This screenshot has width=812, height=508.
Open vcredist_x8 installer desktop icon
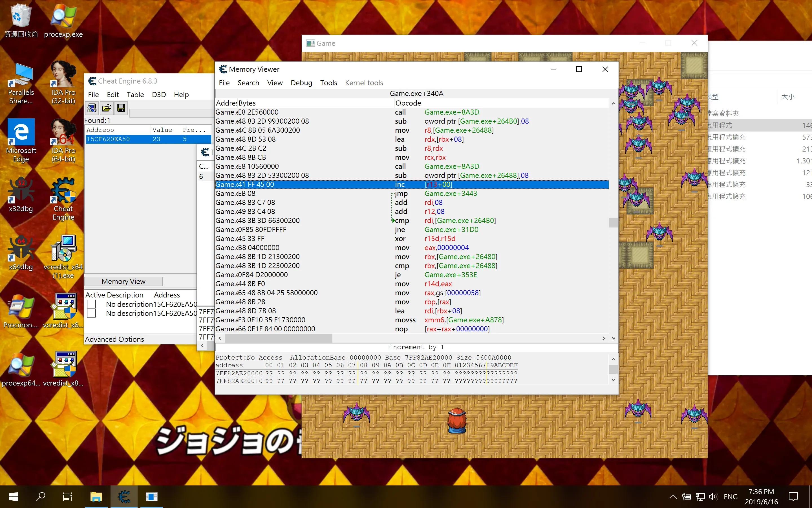click(x=63, y=369)
